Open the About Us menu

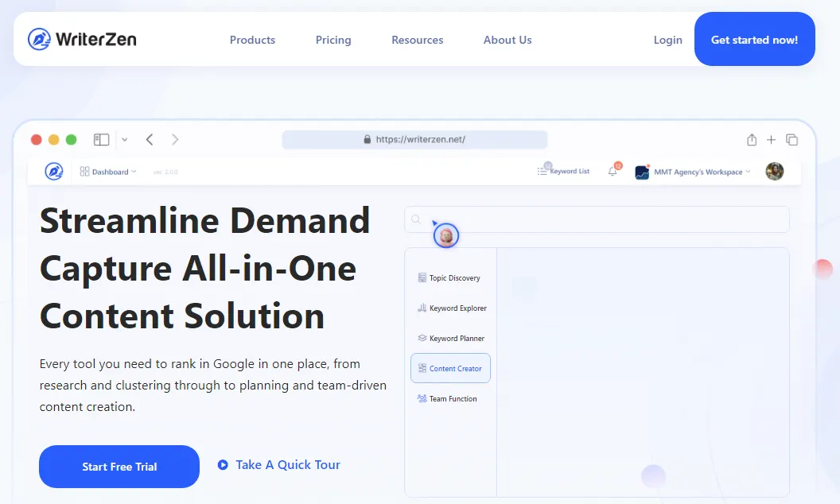pyautogui.click(x=507, y=40)
